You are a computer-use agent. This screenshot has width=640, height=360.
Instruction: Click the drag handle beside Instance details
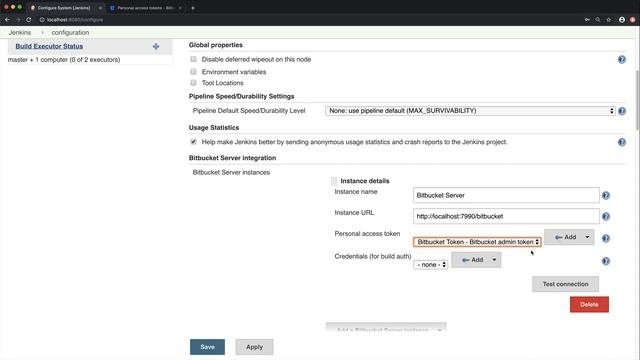pos(334,181)
